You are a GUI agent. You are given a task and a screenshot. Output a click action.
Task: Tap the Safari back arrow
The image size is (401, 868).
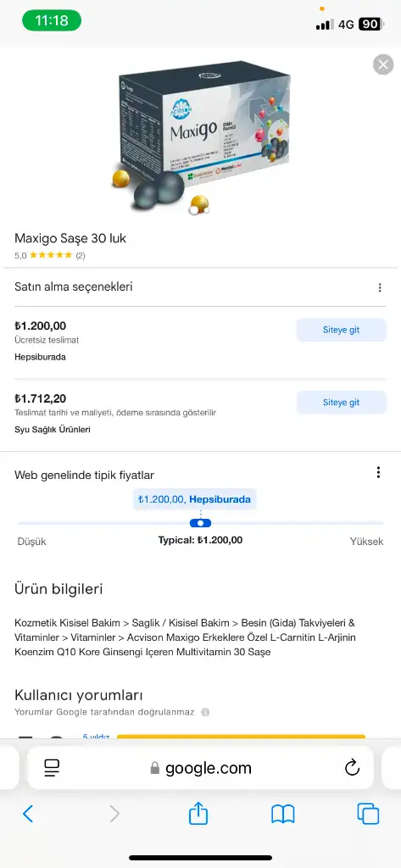coord(28,814)
